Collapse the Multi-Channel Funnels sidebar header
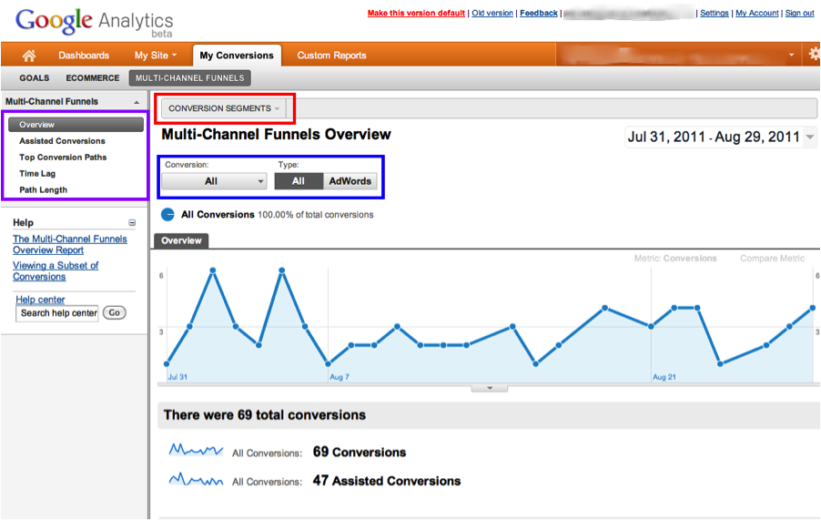The width and height of the screenshot is (821, 520). (137, 102)
